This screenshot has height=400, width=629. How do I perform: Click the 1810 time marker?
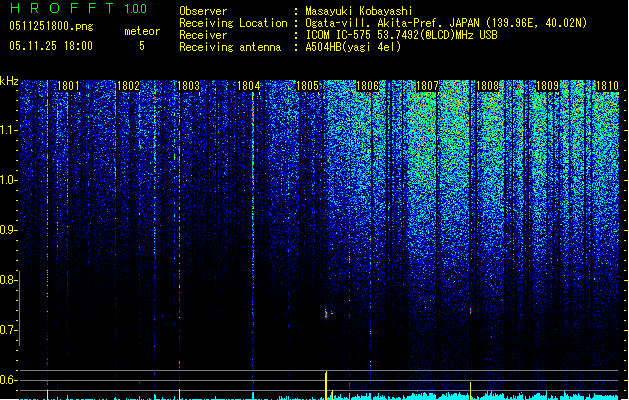pyautogui.click(x=607, y=86)
